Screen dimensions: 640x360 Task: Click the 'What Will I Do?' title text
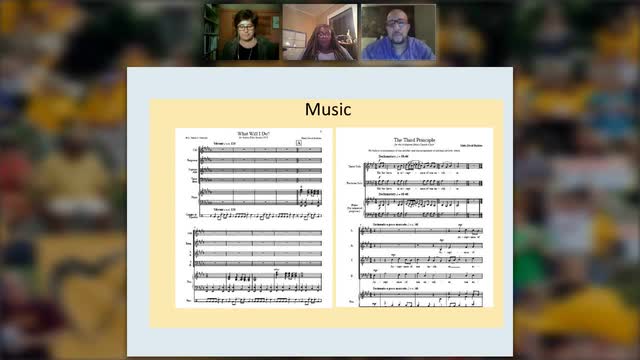click(x=253, y=133)
